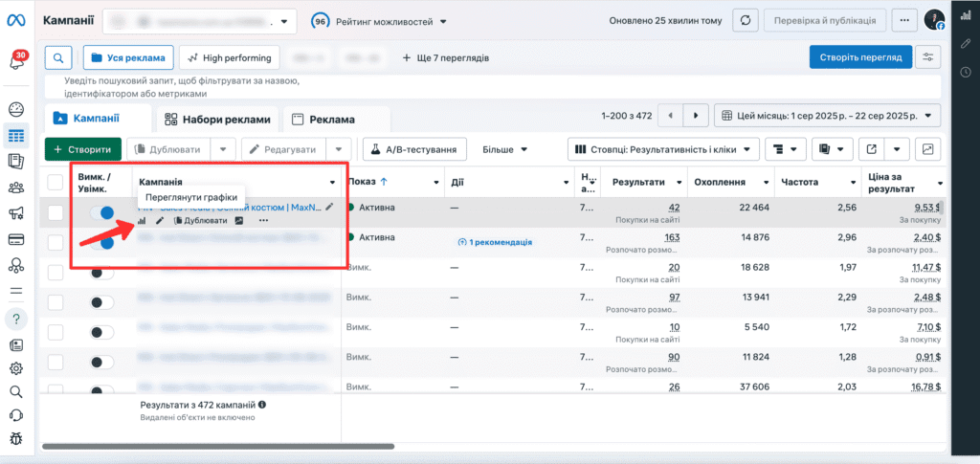Click the bug report icon
980x464 pixels.
pyautogui.click(x=16, y=439)
